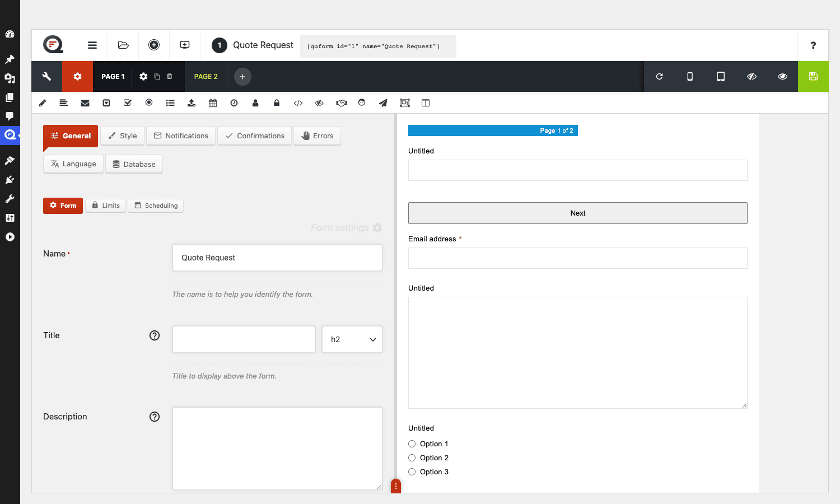The height and width of the screenshot is (504, 840).
Task: Add a Password element (padlock icon)
Action: click(277, 103)
